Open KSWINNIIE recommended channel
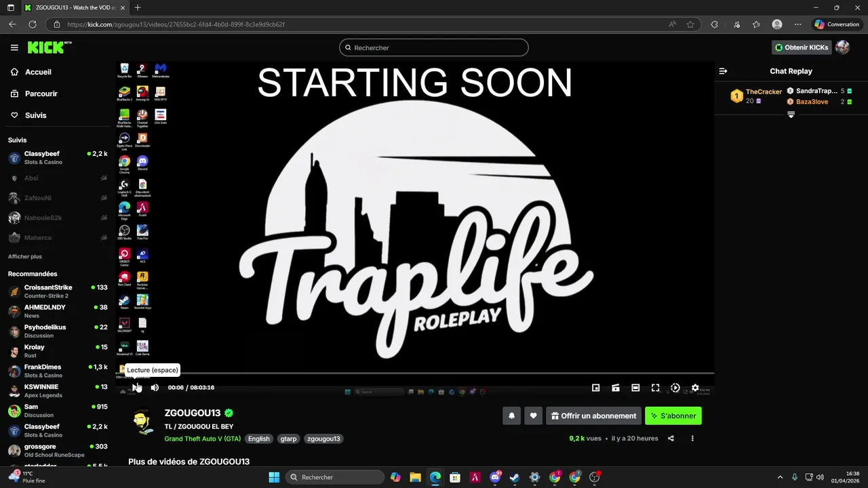868x488 pixels. click(x=58, y=390)
